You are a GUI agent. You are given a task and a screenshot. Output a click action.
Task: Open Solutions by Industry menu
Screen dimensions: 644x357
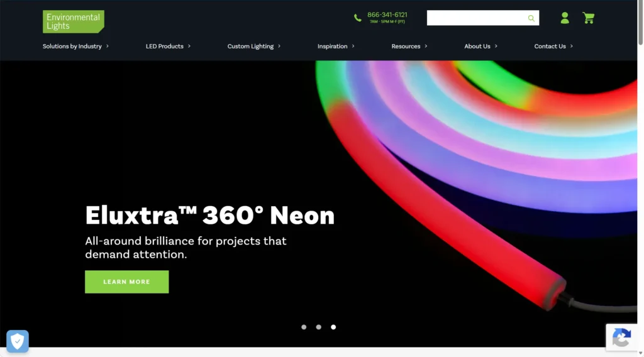tap(72, 47)
